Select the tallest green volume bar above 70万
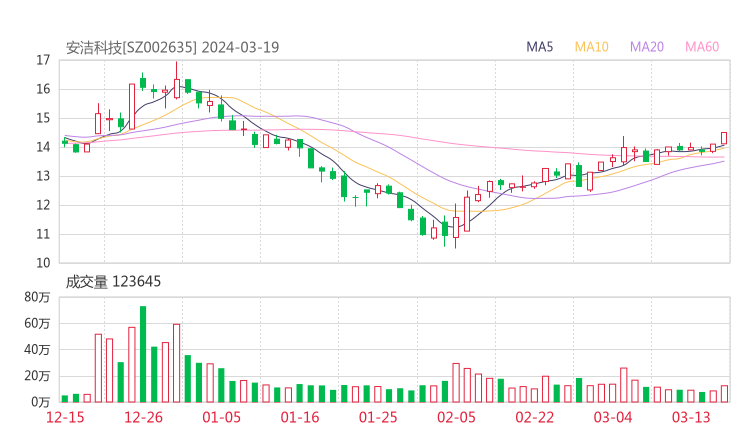This screenshot has width=740, height=440. coord(143,354)
